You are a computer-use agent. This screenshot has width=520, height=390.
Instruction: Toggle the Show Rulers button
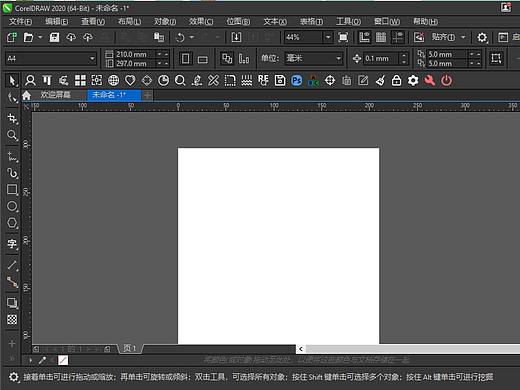click(364, 37)
